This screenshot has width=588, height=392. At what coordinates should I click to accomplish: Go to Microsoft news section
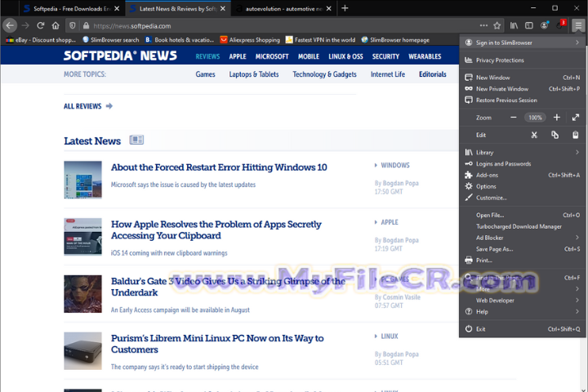(272, 56)
